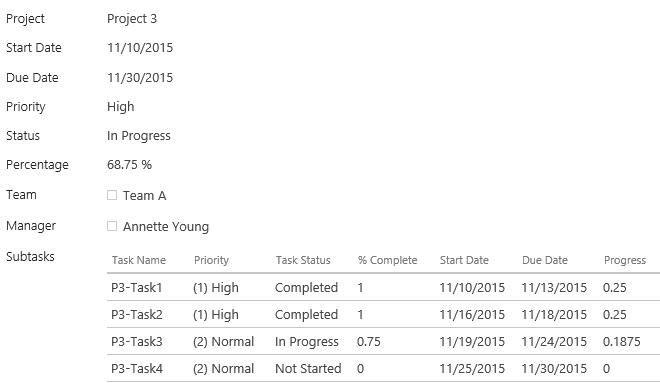Toggle the Annette Young presence checkbox
This screenshot has width=660, height=383.
tap(112, 226)
